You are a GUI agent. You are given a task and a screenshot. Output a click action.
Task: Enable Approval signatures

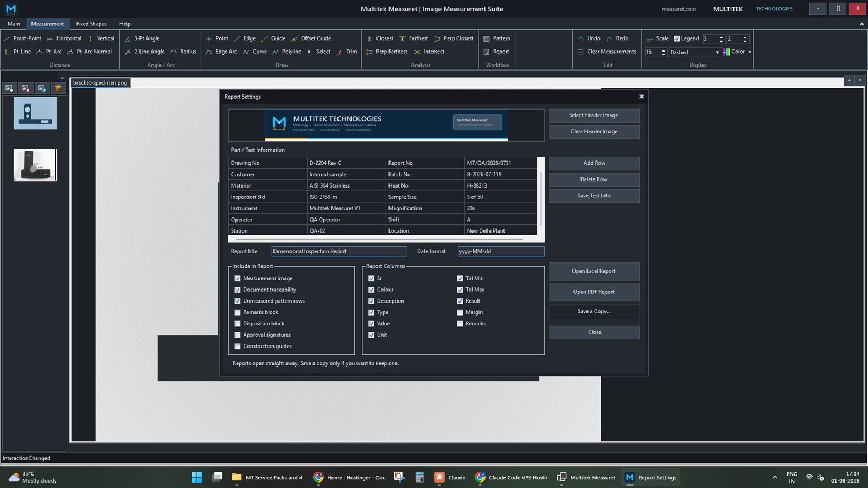point(238,335)
